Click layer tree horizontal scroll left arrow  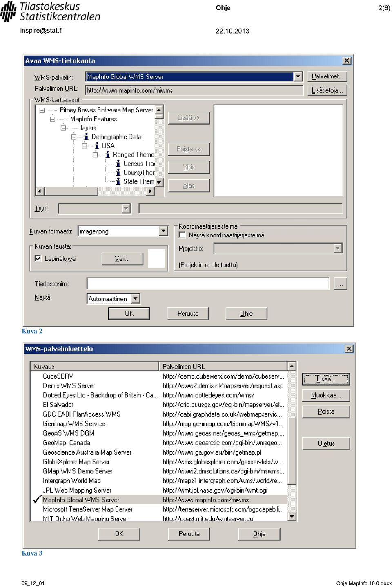point(40,191)
